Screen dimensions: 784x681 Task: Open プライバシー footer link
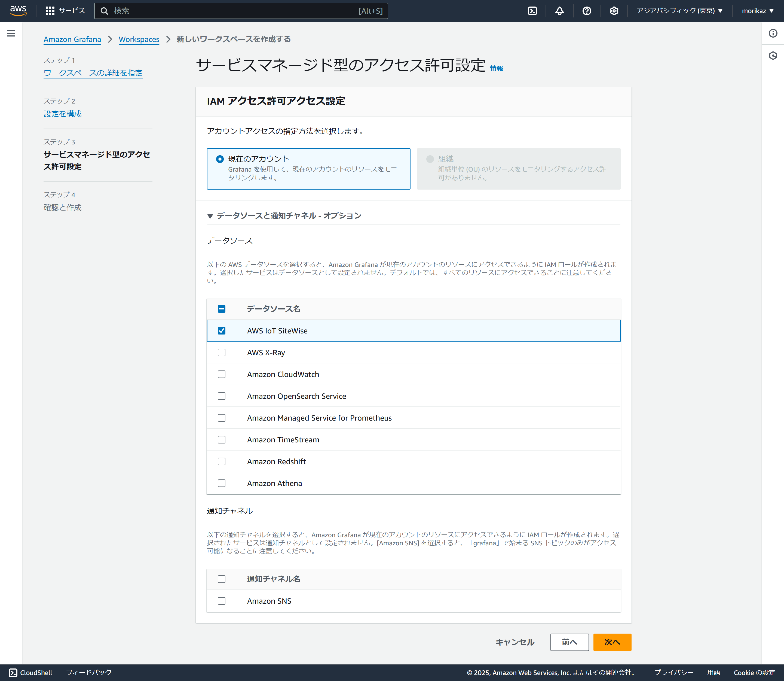[673, 673]
